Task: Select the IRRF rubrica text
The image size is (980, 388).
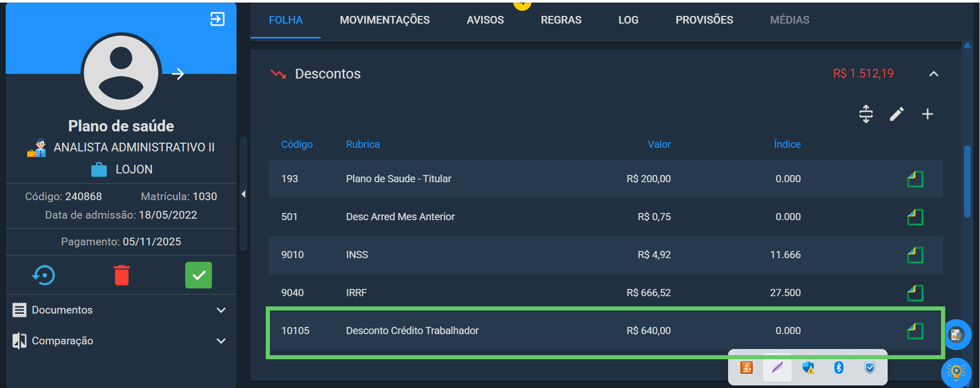Action: tap(357, 293)
